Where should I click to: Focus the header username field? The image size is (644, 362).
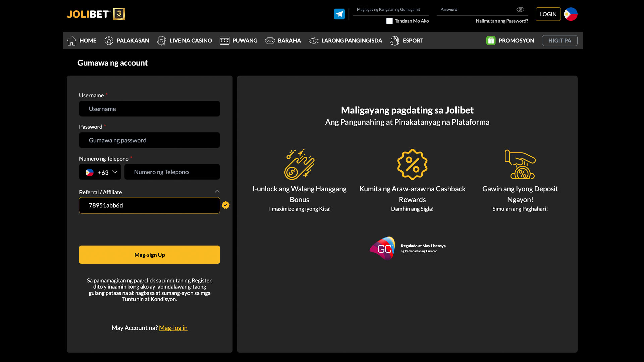[391, 10]
